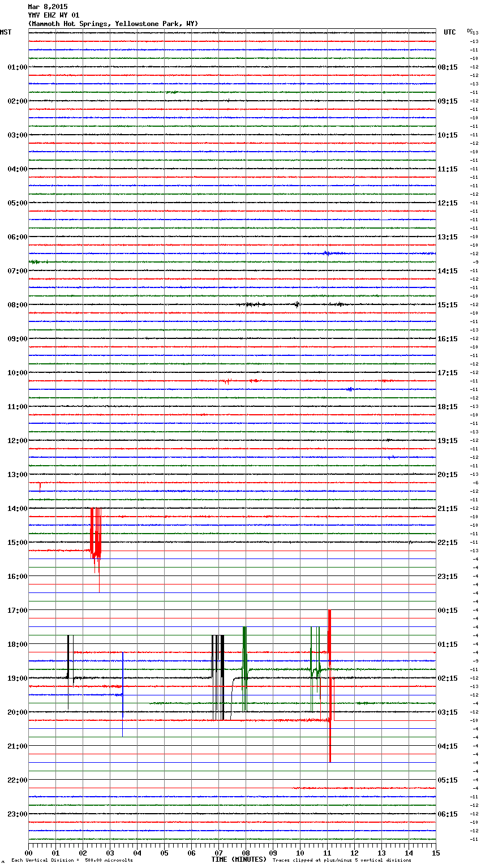Click the "03:00" MST time label

[x=18, y=135]
